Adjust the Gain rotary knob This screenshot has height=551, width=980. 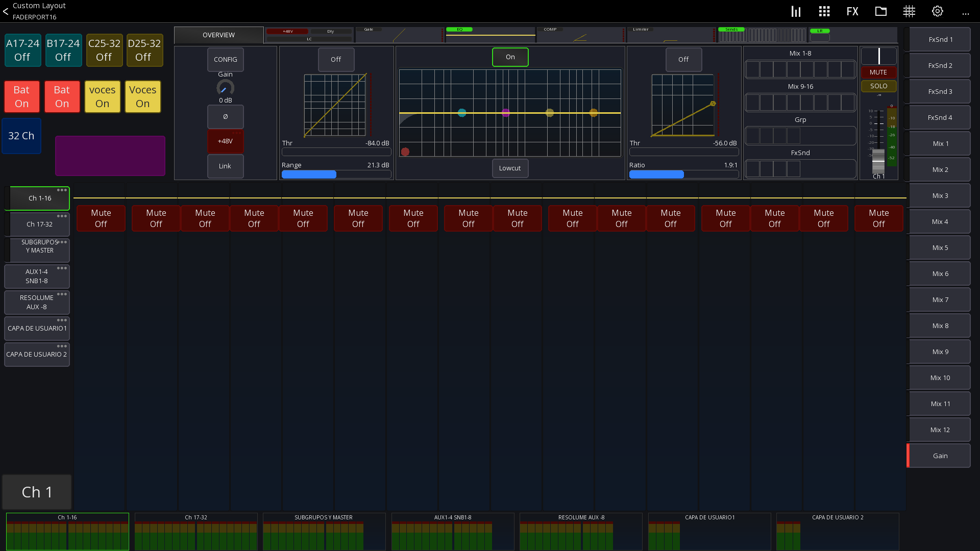(x=225, y=88)
